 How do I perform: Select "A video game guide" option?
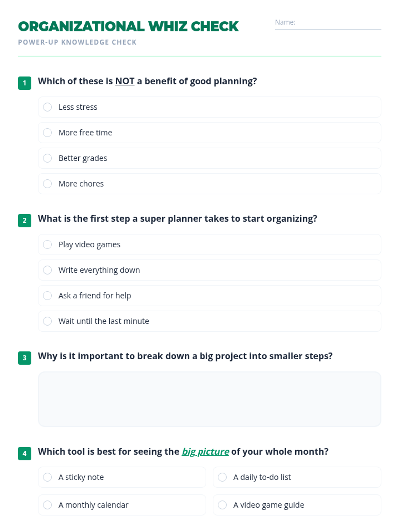(x=222, y=505)
